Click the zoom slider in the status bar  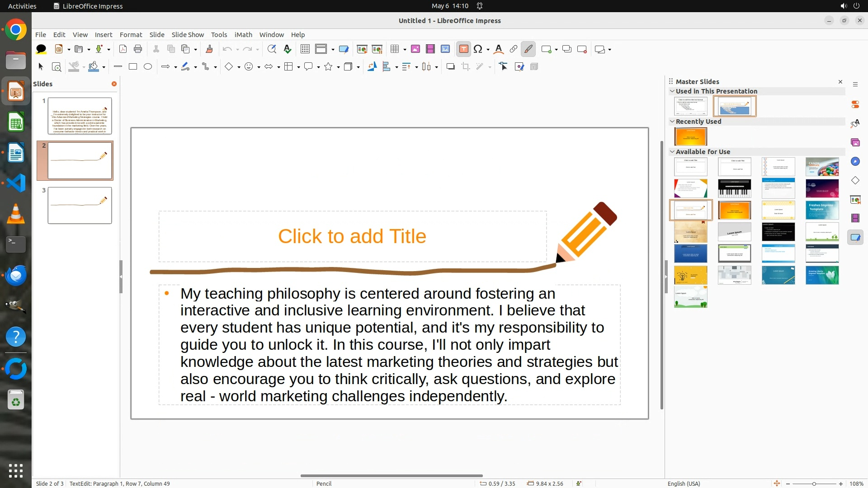(x=814, y=484)
